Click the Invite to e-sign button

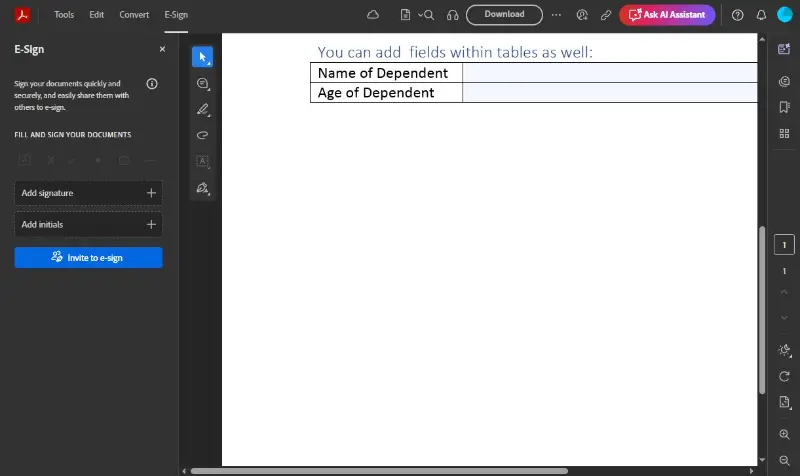pyautogui.click(x=88, y=258)
